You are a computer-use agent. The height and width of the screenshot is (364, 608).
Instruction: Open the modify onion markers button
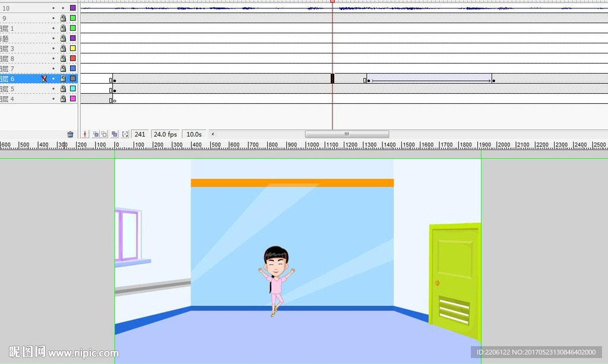pyautogui.click(x=125, y=135)
